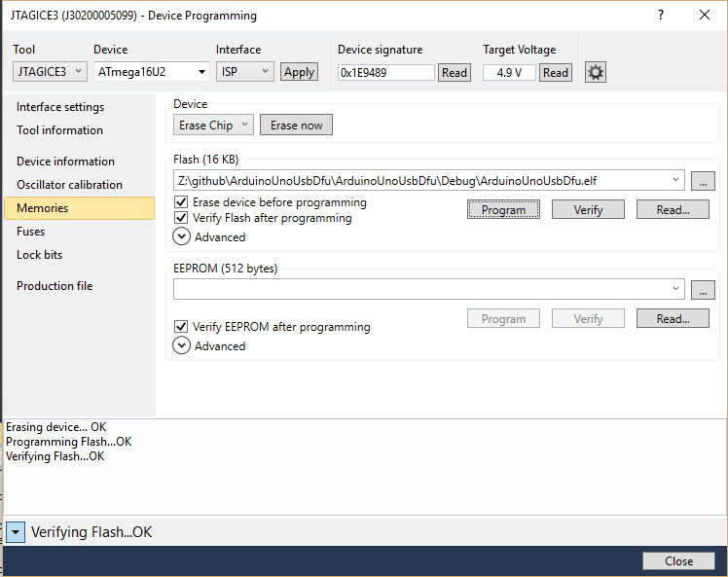Read the EEPROM memory
This screenshot has height=577, width=728.
tap(673, 319)
